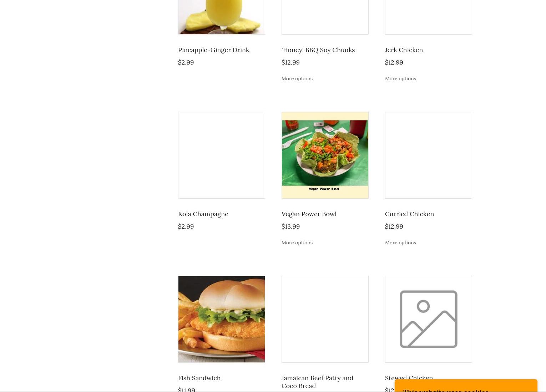Open the Vegan Power Bowl title link
This screenshot has width=546, height=392.
pos(309,214)
